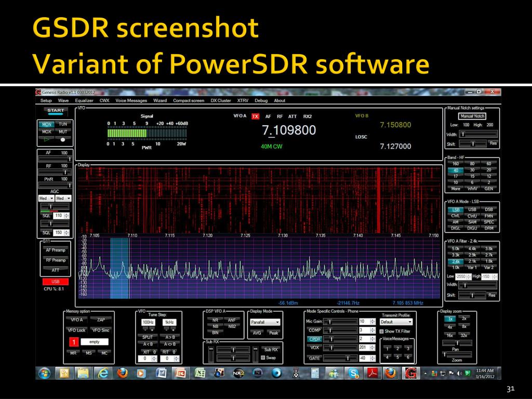
Task: Toggle the MUT mute button
Action: tap(63, 131)
